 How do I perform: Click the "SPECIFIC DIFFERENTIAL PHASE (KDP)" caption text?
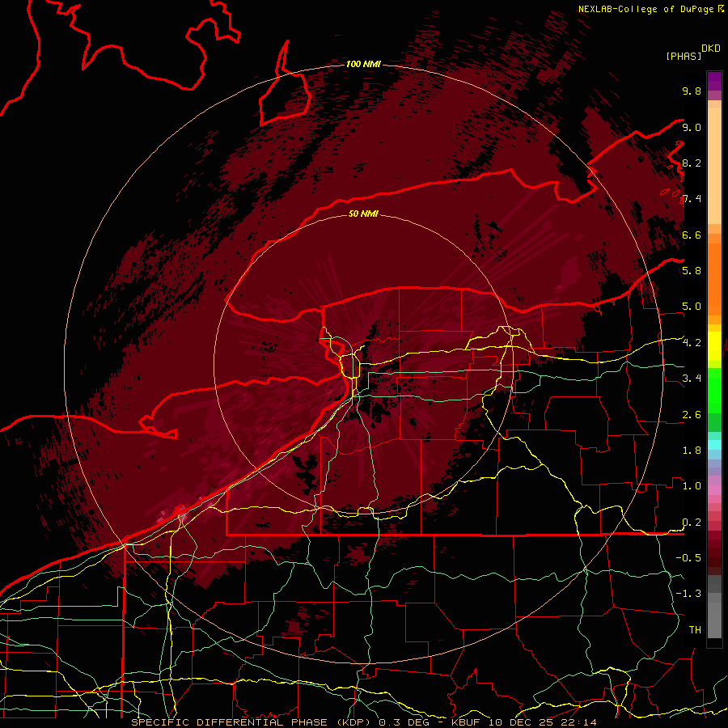253,722
